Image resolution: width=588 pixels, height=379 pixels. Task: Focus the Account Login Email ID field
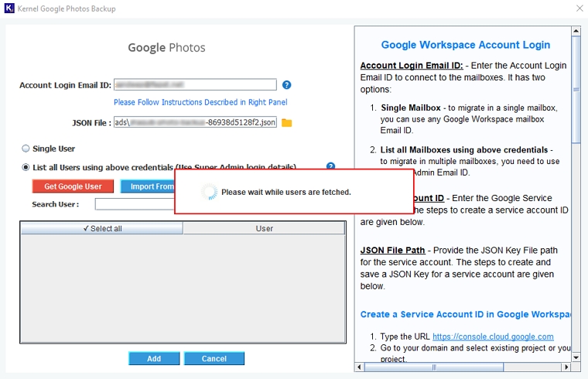[196, 85]
